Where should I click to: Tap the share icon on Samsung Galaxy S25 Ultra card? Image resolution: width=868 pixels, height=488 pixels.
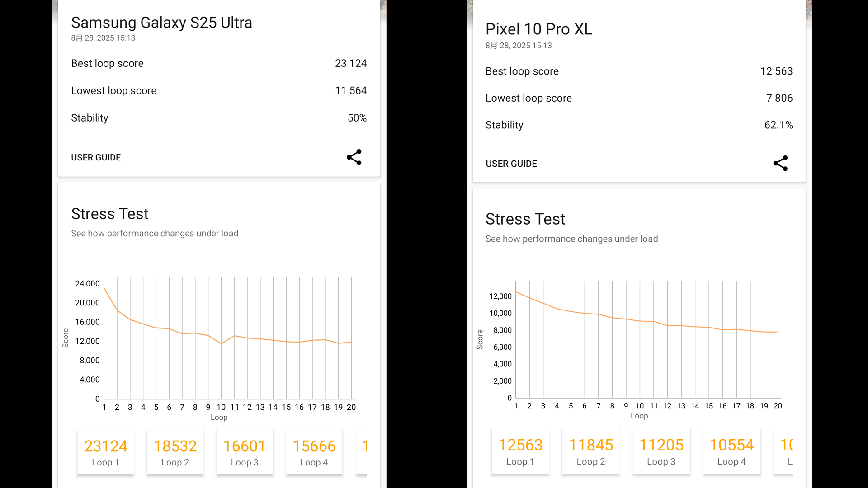354,157
